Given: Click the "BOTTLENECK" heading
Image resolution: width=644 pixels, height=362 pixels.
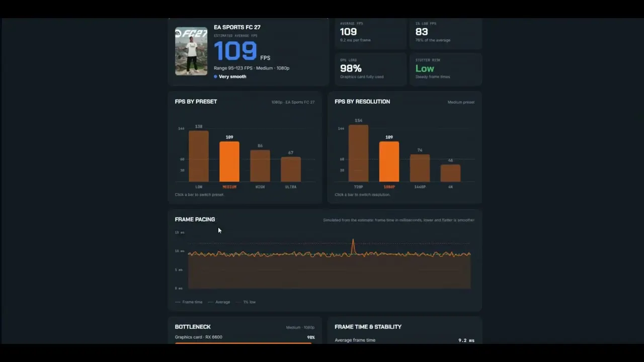Looking at the screenshot, I should [x=193, y=327].
